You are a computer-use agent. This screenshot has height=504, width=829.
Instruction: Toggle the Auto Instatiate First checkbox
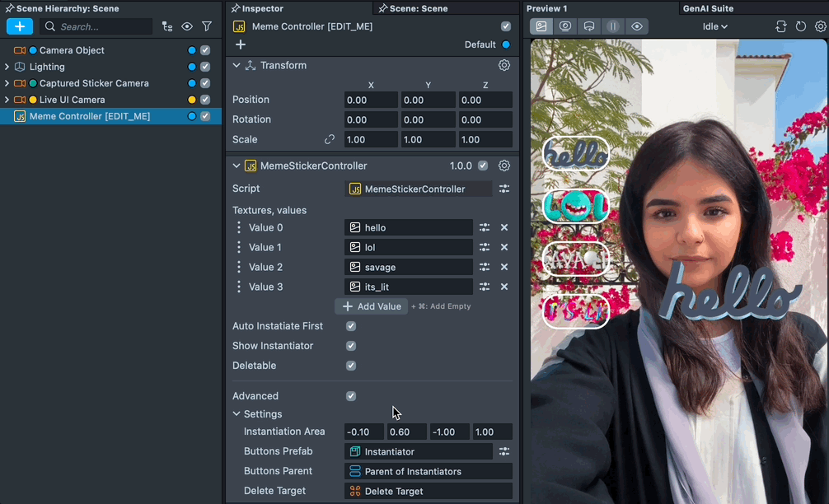click(x=351, y=326)
